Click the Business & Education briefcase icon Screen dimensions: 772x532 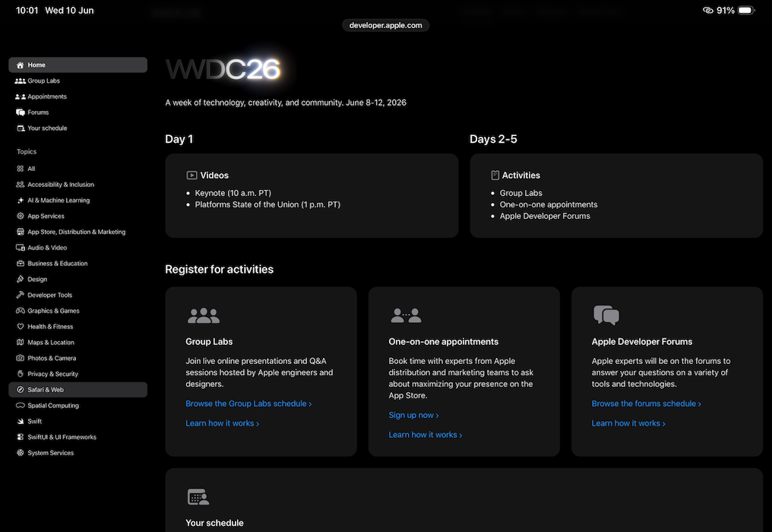point(21,263)
